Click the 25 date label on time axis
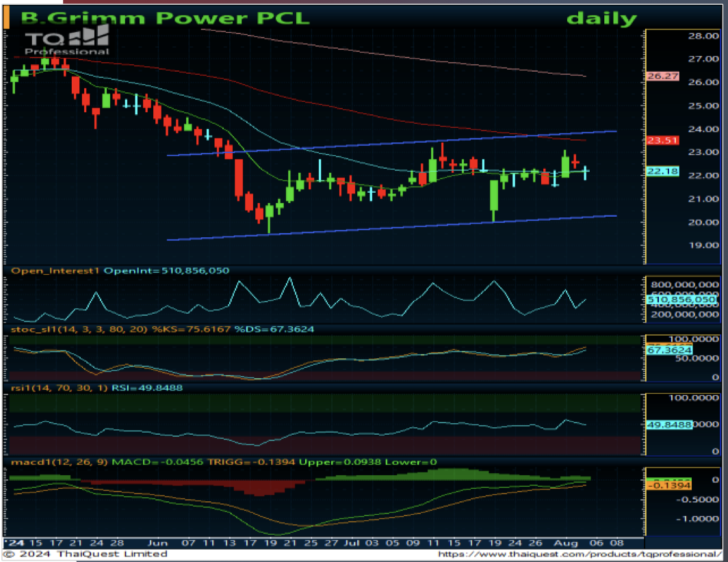This screenshot has width=728, height=562. coord(311,542)
